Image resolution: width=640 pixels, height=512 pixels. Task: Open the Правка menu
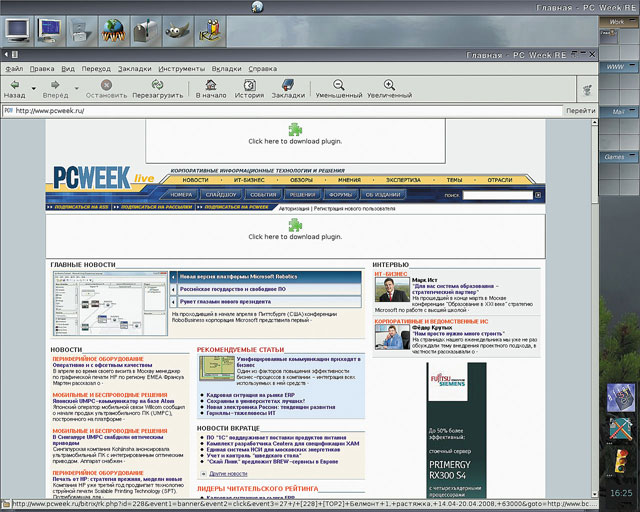pyautogui.click(x=42, y=69)
